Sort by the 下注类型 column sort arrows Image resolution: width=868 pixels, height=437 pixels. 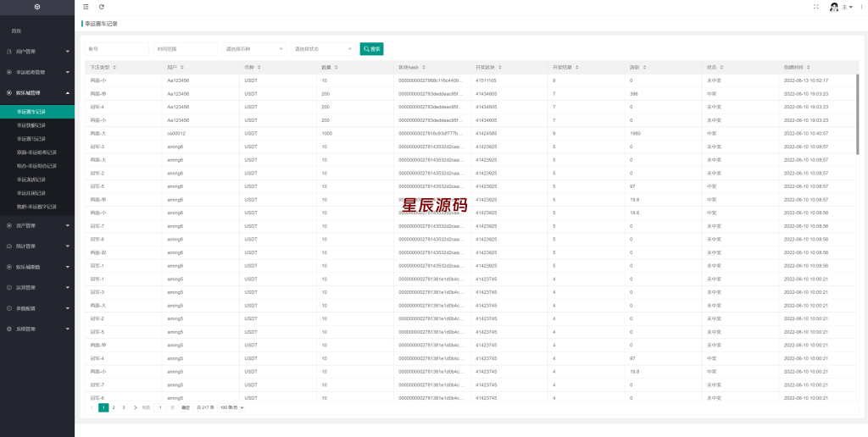[x=114, y=68]
